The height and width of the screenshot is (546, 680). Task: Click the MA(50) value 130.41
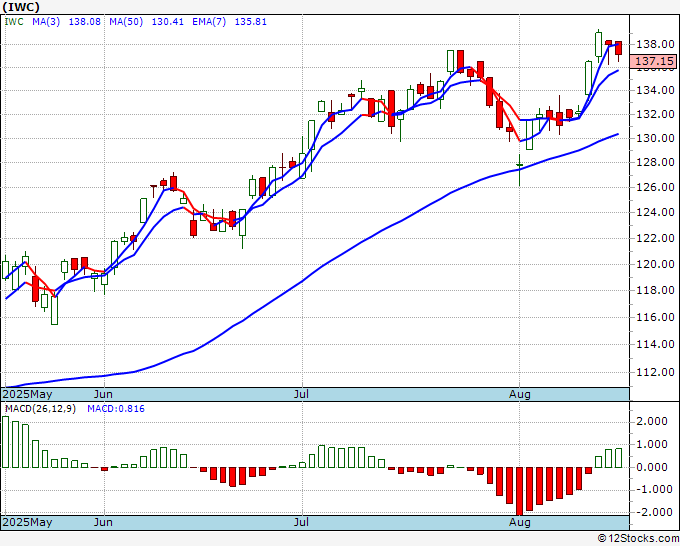click(x=167, y=22)
